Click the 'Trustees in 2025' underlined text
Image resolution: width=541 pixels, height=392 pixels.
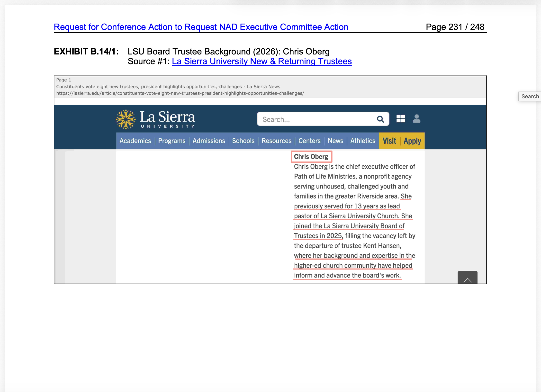click(318, 236)
